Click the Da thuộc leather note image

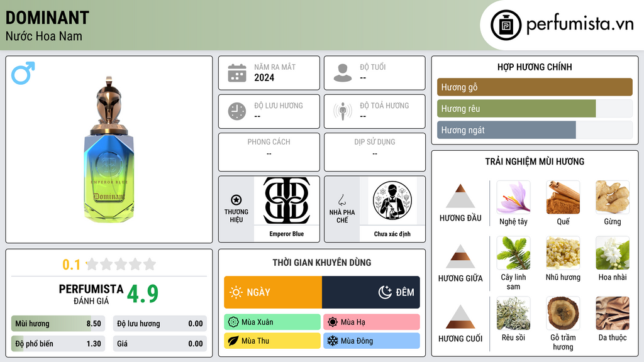pyautogui.click(x=613, y=313)
